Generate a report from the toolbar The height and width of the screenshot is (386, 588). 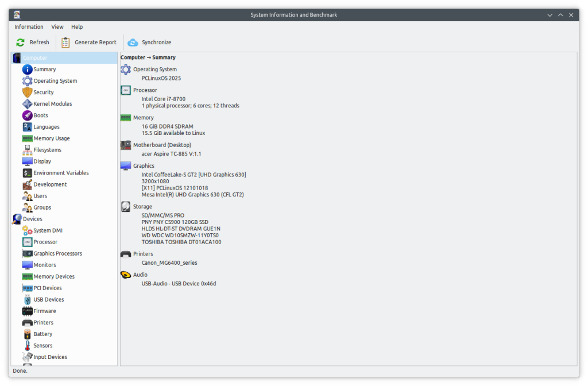click(89, 43)
